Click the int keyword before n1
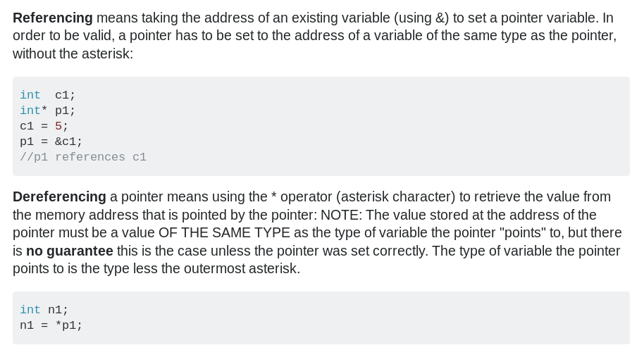Image resolution: width=644 pixels, height=357 pixels. click(x=30, y=311)
